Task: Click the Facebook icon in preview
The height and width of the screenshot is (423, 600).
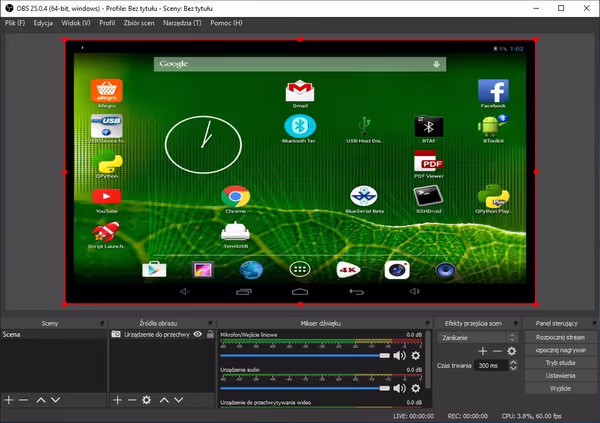Action: 493,91
